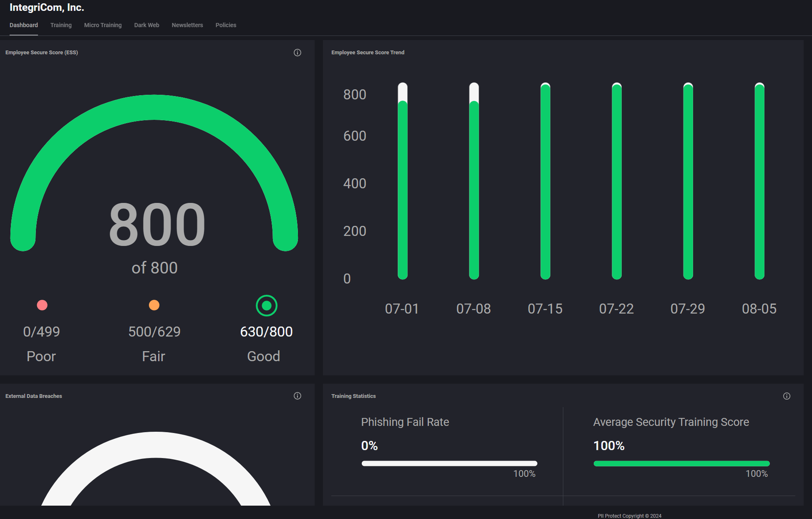812x519 pixels.
Task: Open info icon for Employee Secure Score
Action: tap(298, 53)
